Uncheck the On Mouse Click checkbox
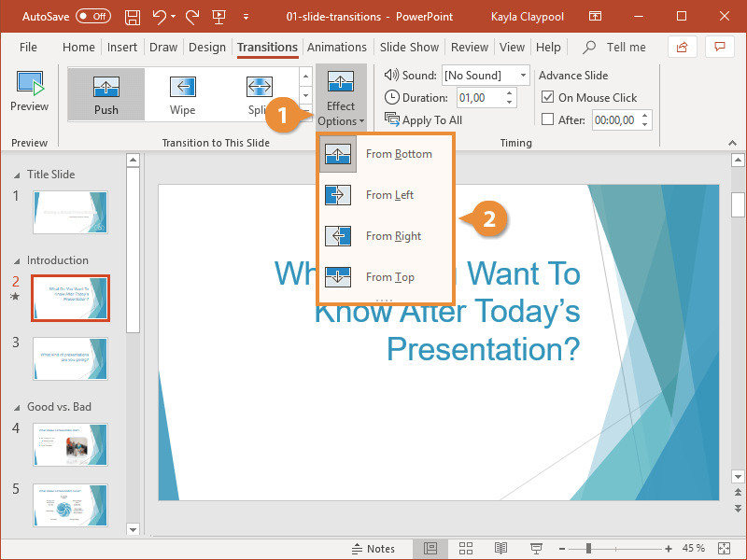Image resolution: width=747 pixels, height=560 pixels. click(x=549, y=97)
